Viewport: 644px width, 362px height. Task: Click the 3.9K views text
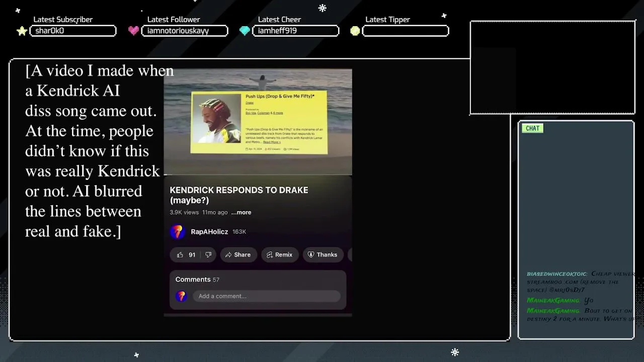tap(184, 212)
